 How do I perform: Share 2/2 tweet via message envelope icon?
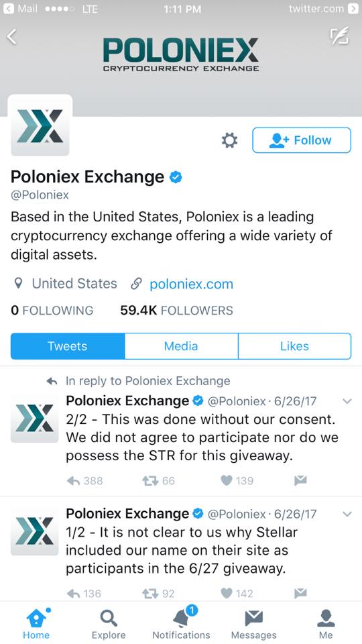click(301, 480)
